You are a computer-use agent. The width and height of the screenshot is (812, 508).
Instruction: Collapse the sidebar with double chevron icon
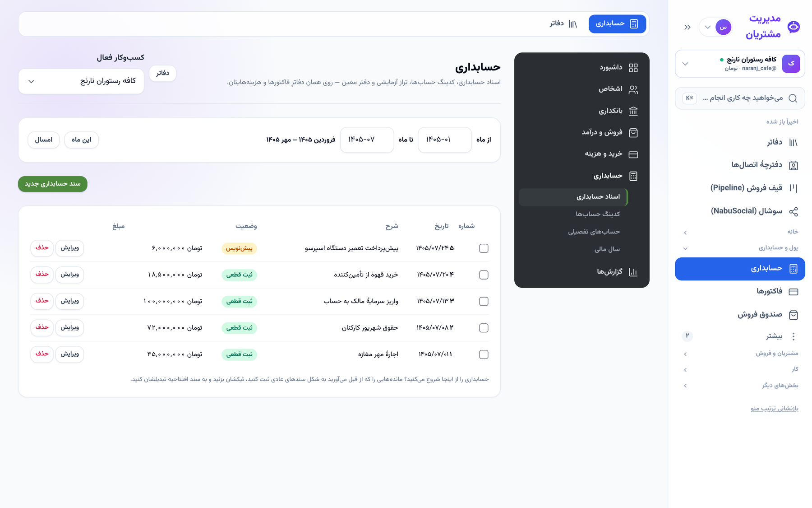point(687,27)
